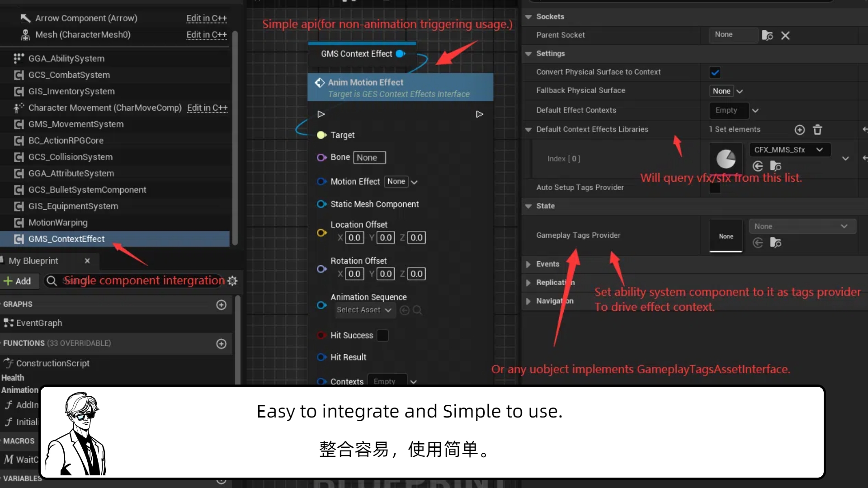Click the folder picker icon next to Parent Socket
868x488 pixels.
pyautogui.click(x=767, y=35)
